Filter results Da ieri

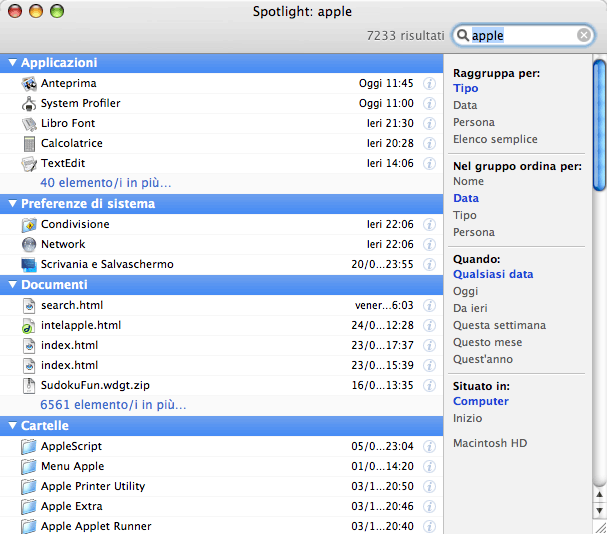coord(470,308)
